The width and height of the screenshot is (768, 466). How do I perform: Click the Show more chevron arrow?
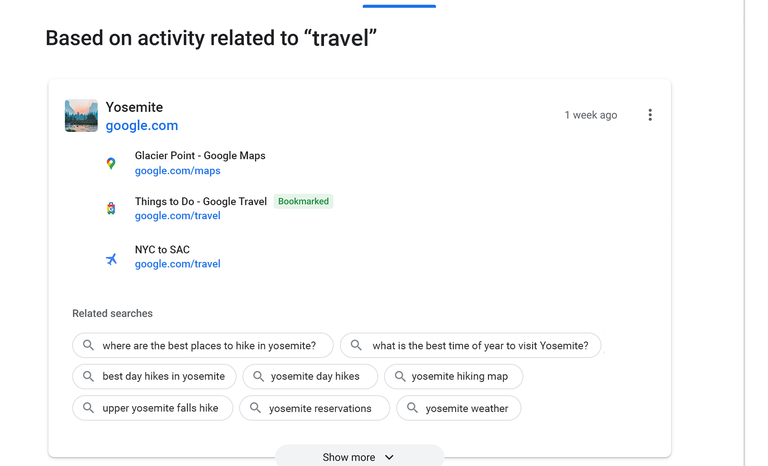point(389,457)
